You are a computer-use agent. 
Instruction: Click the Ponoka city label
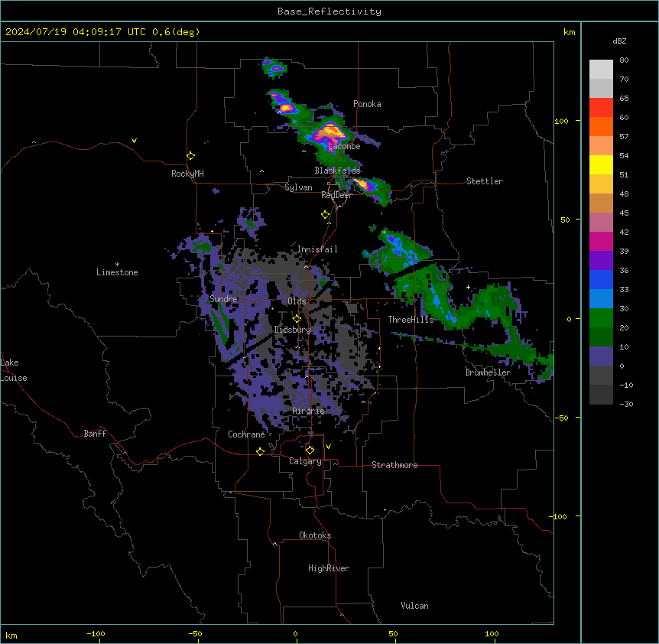point(367,104)
